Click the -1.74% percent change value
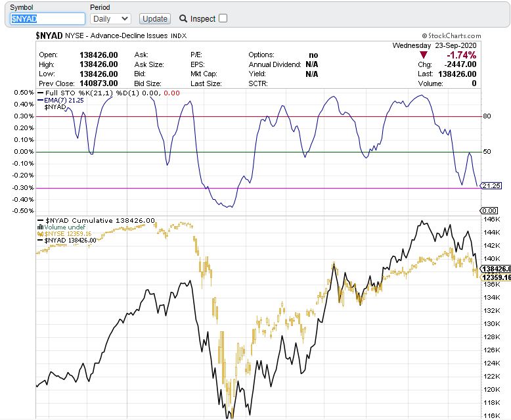The image size is (511, 420). (x=461, y=55)
